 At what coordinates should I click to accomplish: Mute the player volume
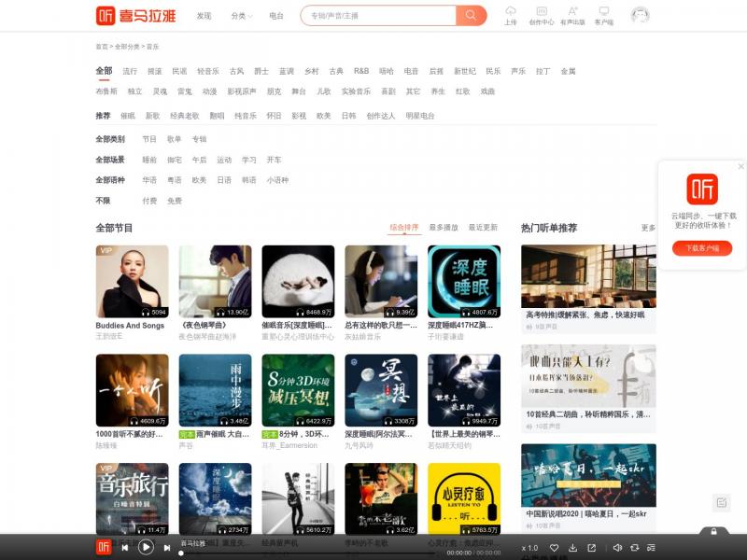[615, 548]
